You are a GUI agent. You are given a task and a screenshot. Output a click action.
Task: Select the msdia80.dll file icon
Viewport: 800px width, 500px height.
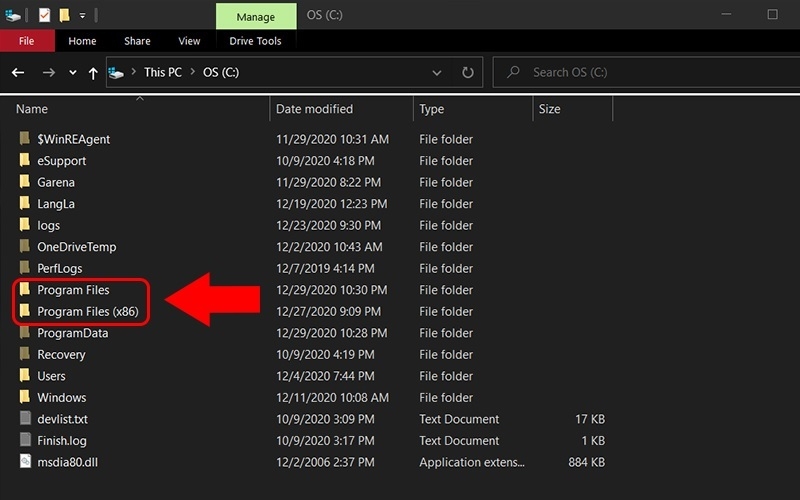tap(25, 462)
